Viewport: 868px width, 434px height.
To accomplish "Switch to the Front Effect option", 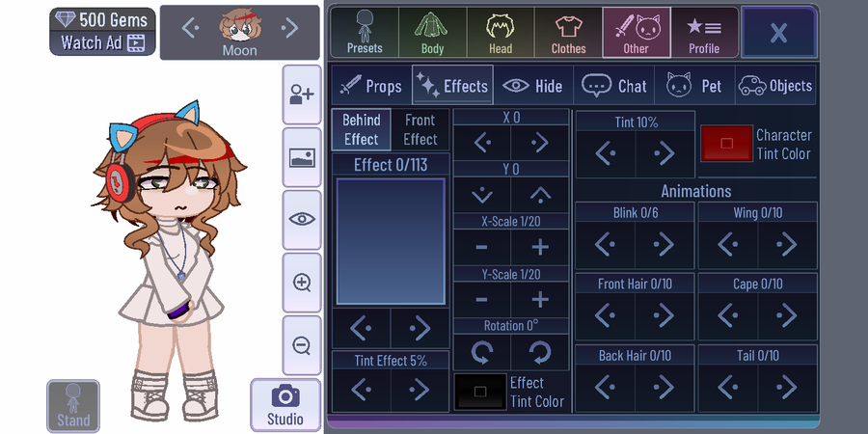I will point(420,129).
